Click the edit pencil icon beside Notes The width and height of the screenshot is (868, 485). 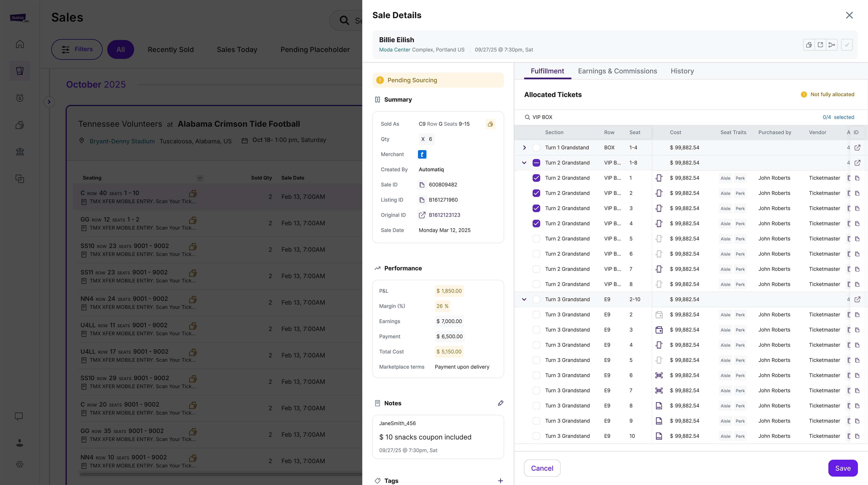[x=500, y=403]
